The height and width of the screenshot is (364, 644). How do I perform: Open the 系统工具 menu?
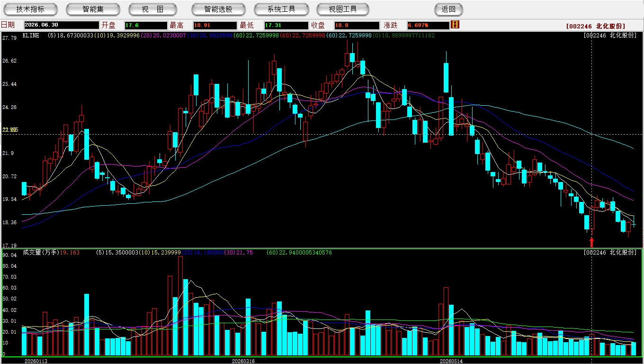tap(281, 9)
